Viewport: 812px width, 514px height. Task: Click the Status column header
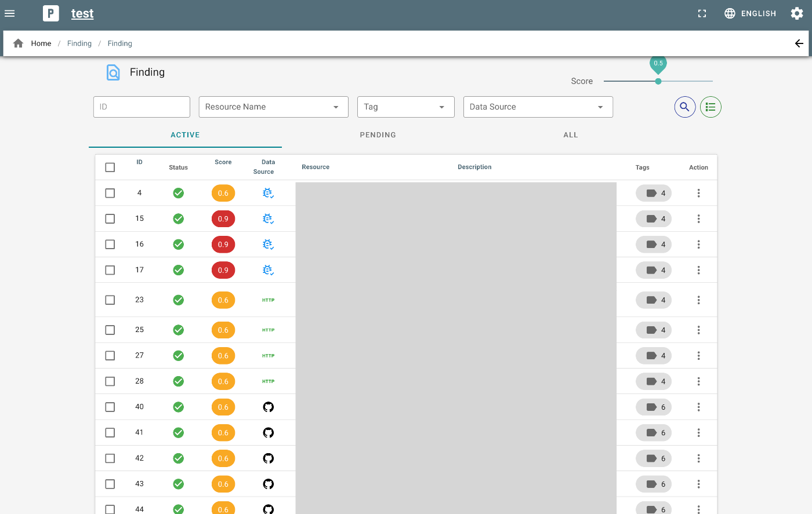pos(178,167)
